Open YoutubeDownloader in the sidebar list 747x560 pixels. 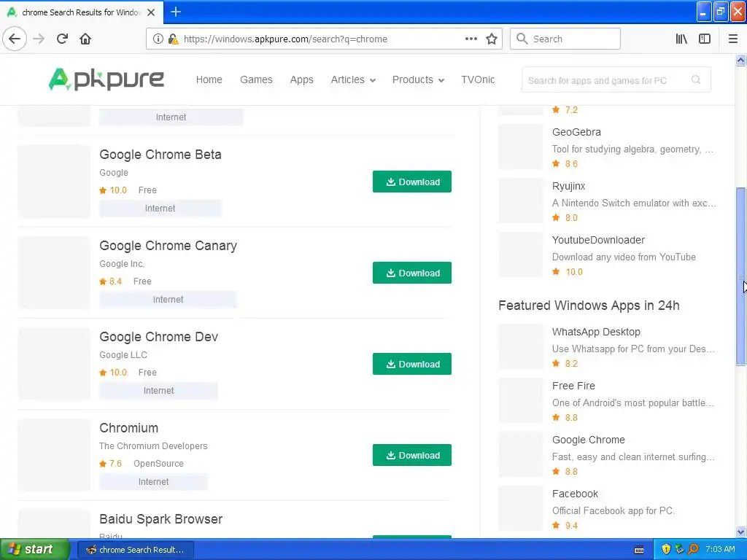(598, 240)
